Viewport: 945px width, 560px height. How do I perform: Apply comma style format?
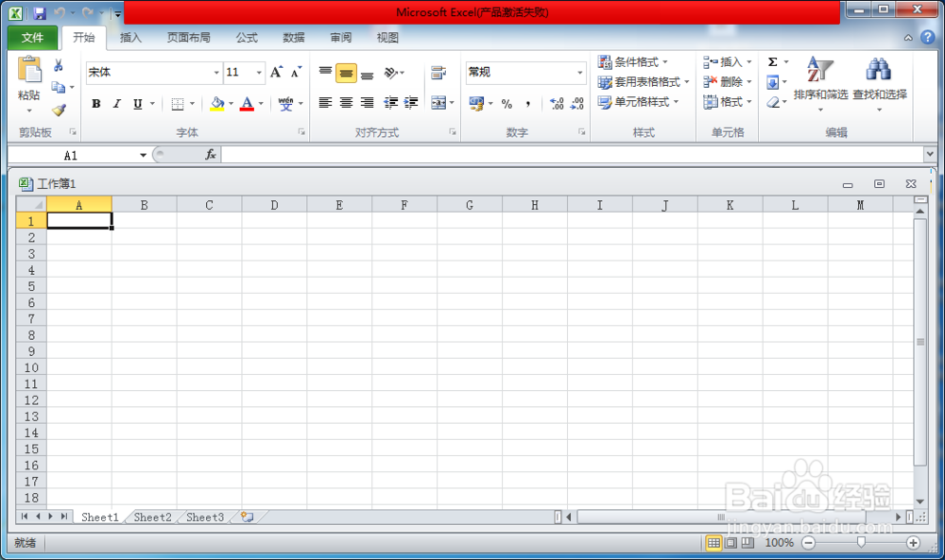click(x=528, y=104)
